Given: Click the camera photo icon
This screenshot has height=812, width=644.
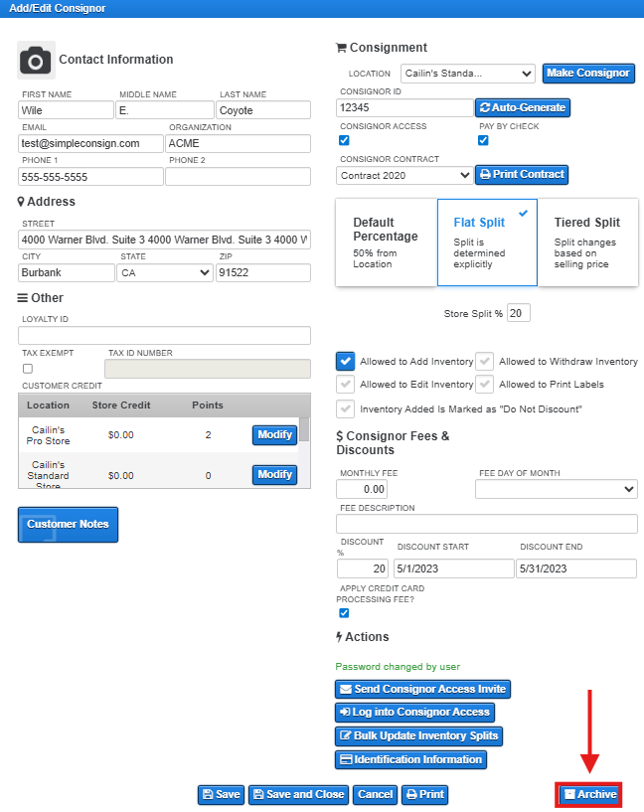Looking at the screenshot, I should pyautogui.click(x=36, y=61).
